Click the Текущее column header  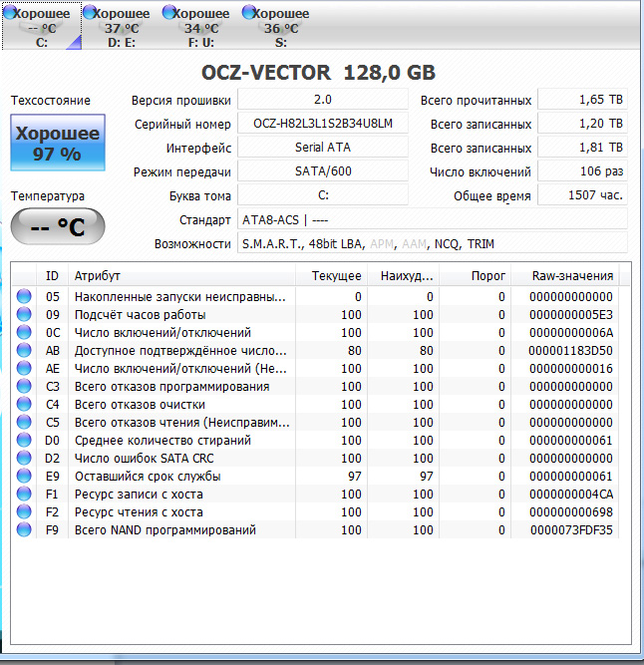[x=332, y=275]
